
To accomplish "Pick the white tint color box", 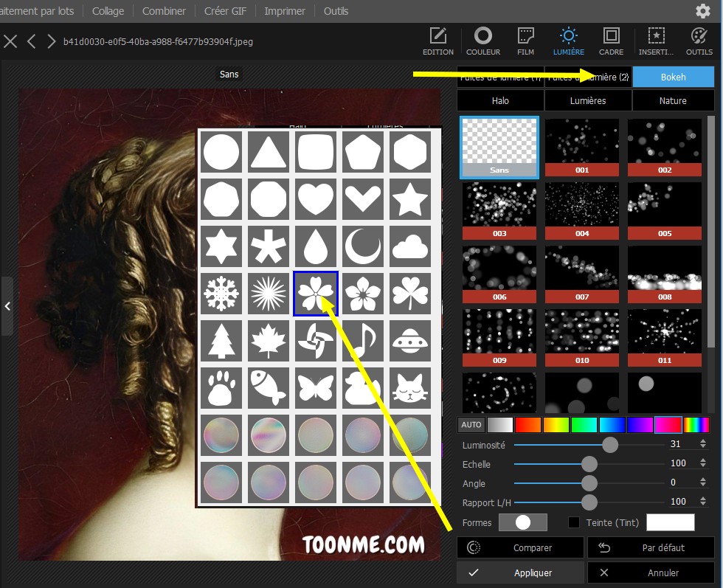I will point(671,522).
